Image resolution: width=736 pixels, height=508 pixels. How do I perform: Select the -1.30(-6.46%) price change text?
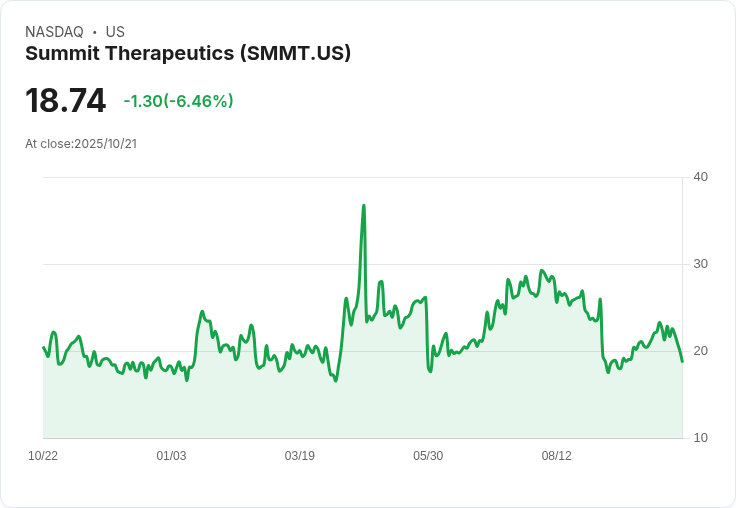coord(178,101)
